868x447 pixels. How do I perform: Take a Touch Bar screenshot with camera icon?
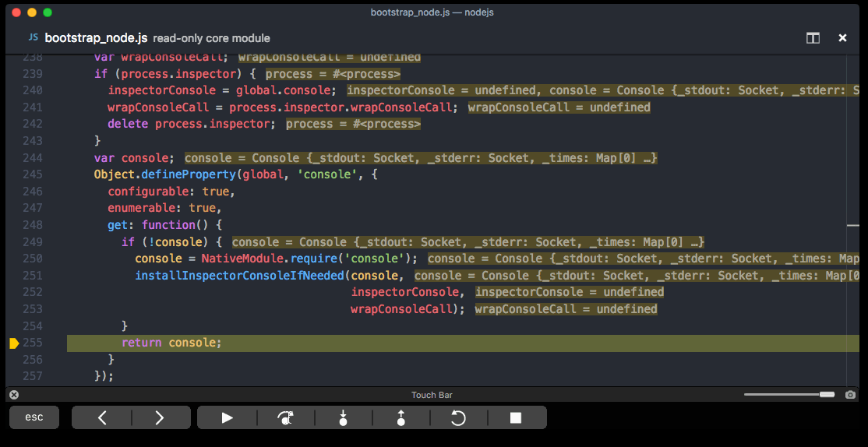[850, 395]
